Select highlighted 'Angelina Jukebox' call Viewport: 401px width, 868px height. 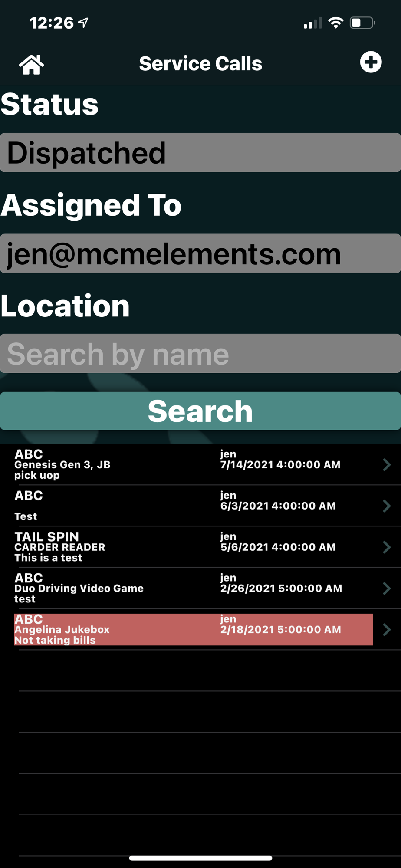tap(200, 630)
